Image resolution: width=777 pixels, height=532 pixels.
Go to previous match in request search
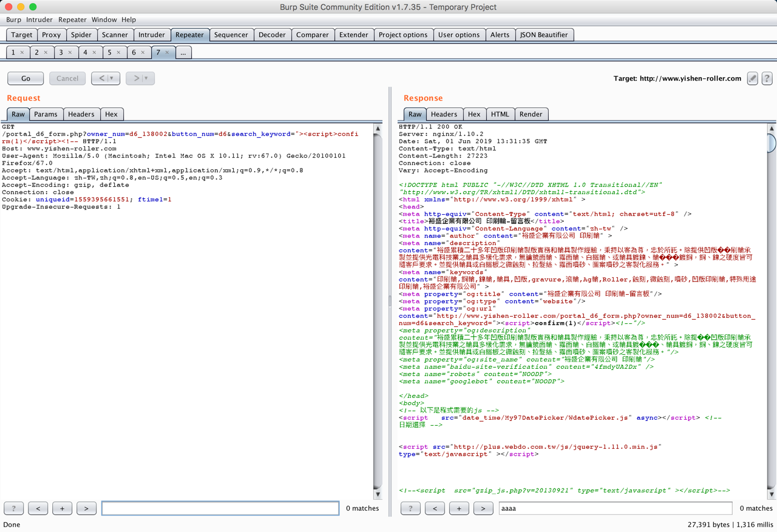(38, 508)
